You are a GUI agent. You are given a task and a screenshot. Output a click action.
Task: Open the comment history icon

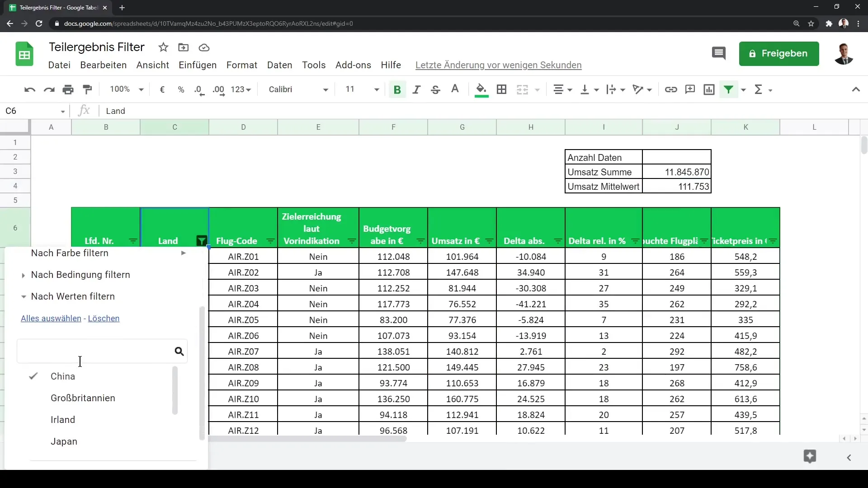point(718,54)
